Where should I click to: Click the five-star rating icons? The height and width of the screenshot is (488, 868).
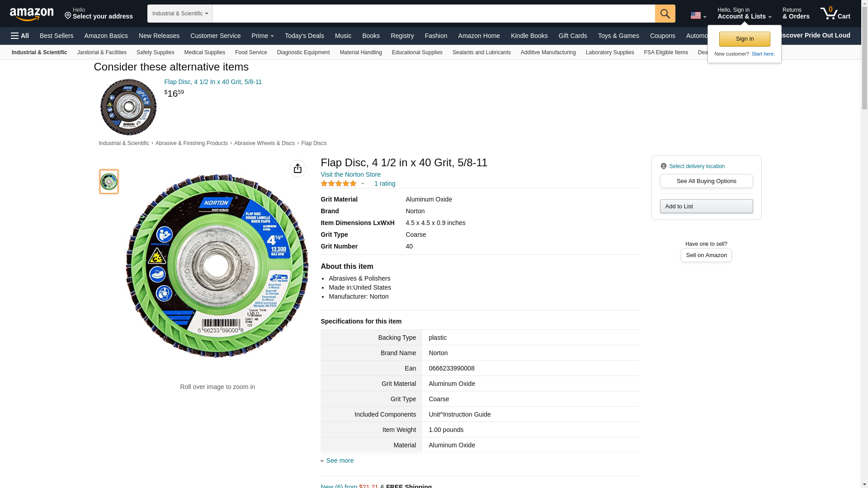[x=339, y=183]
